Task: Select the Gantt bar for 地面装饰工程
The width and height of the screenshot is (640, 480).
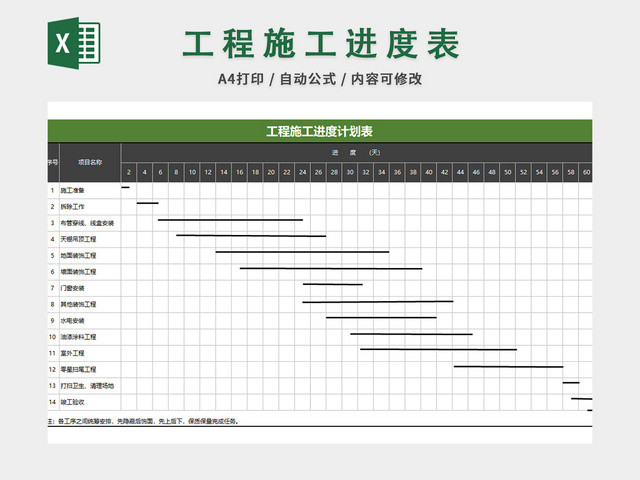Action: (x=302, y=252)
